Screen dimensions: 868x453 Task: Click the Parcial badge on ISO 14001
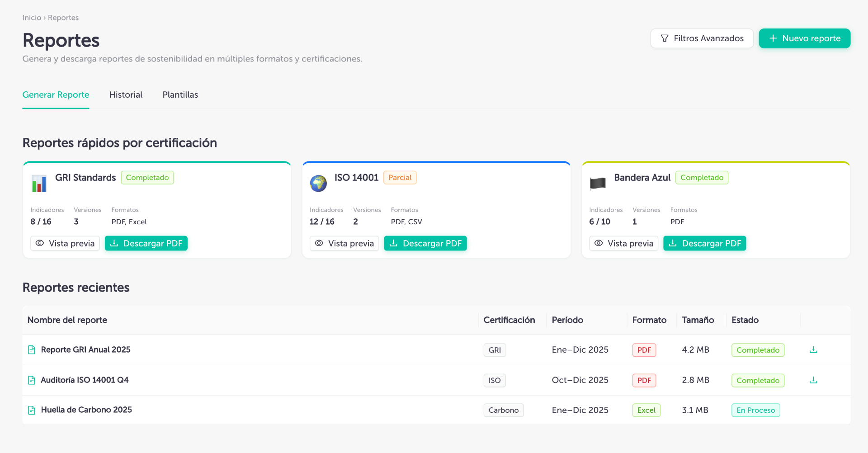coord(400,178)
